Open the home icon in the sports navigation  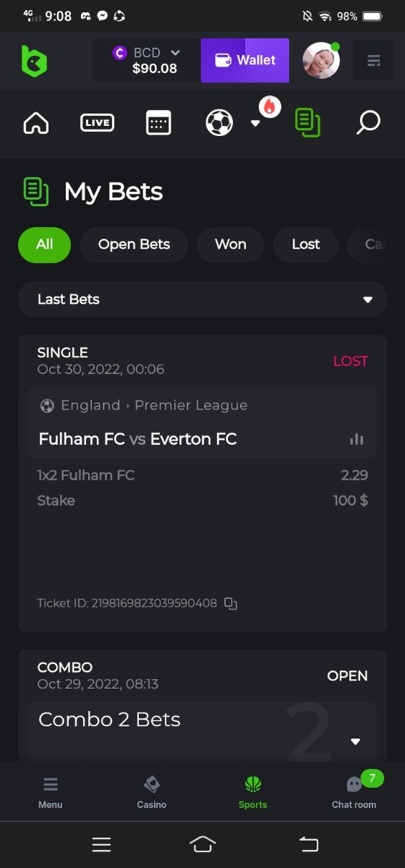click(x=36, y=123)
